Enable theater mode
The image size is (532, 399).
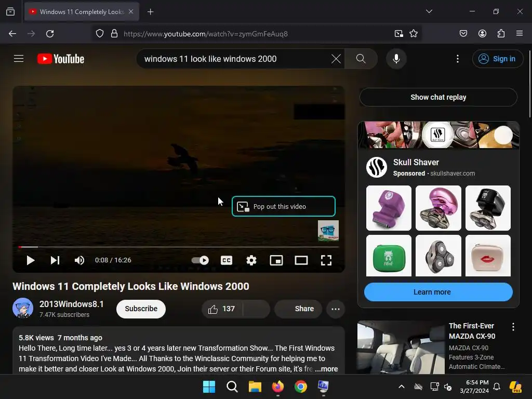click(301, 260)
